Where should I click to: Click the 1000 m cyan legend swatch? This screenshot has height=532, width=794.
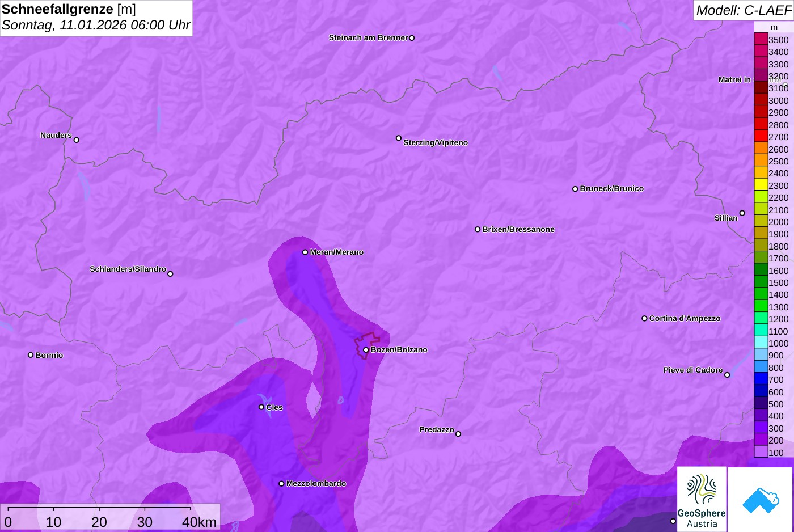click(x=761, y=343)
